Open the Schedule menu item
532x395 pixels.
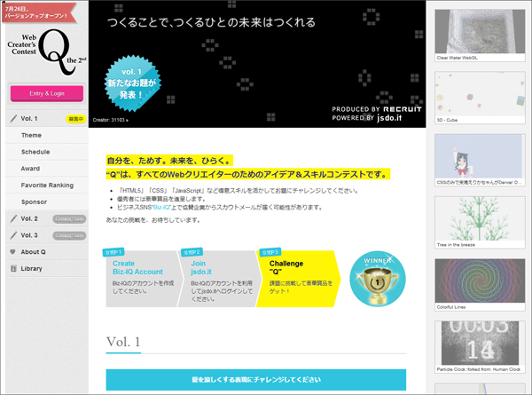47,152
